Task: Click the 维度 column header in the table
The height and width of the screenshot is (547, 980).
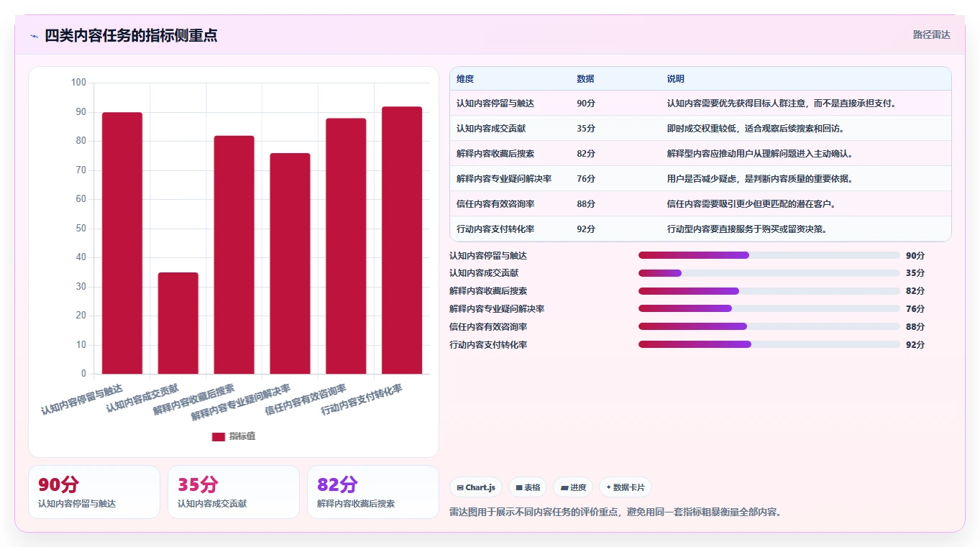Action: (x=465, y=79)
